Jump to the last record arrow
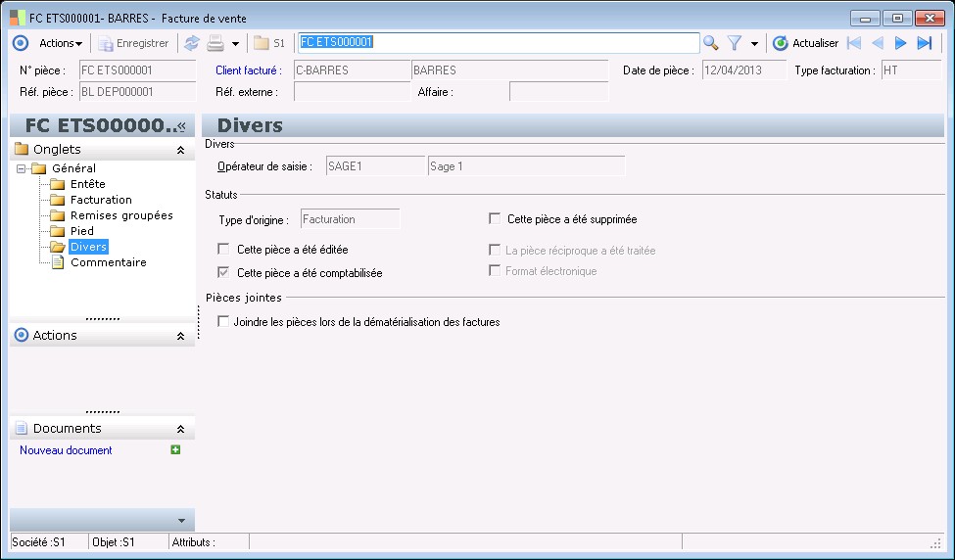Image resolution: width=955 pixels, height=560 pixels. coord(924,43)
